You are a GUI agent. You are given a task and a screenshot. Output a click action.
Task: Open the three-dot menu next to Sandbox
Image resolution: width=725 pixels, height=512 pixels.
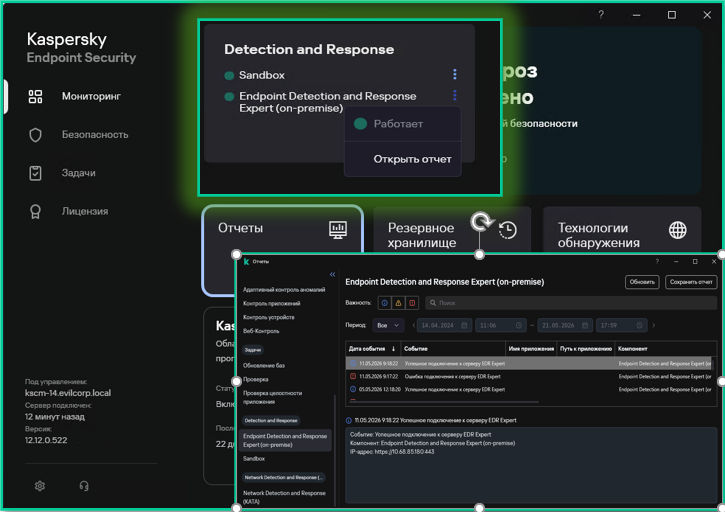click(455, 74)
